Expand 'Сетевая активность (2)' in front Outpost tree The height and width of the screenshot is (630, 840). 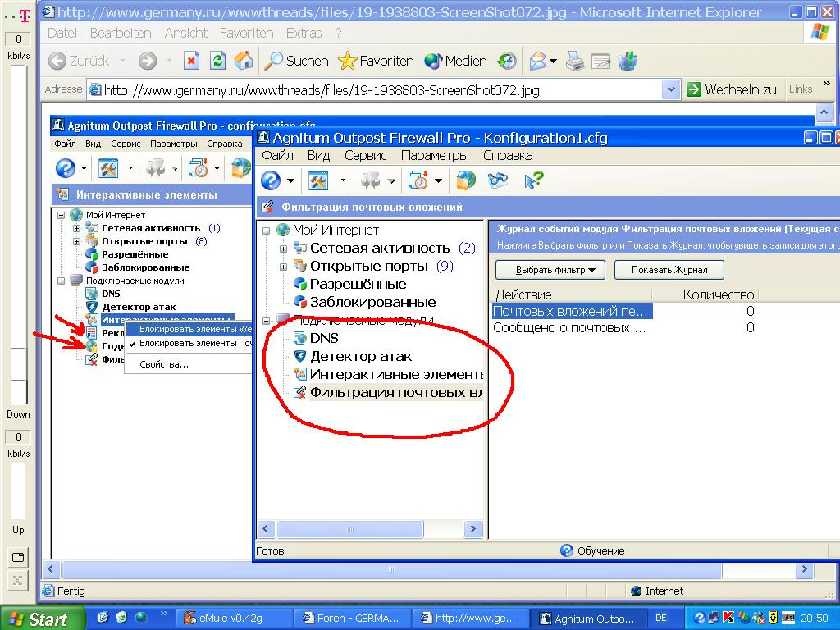point(283,249)
